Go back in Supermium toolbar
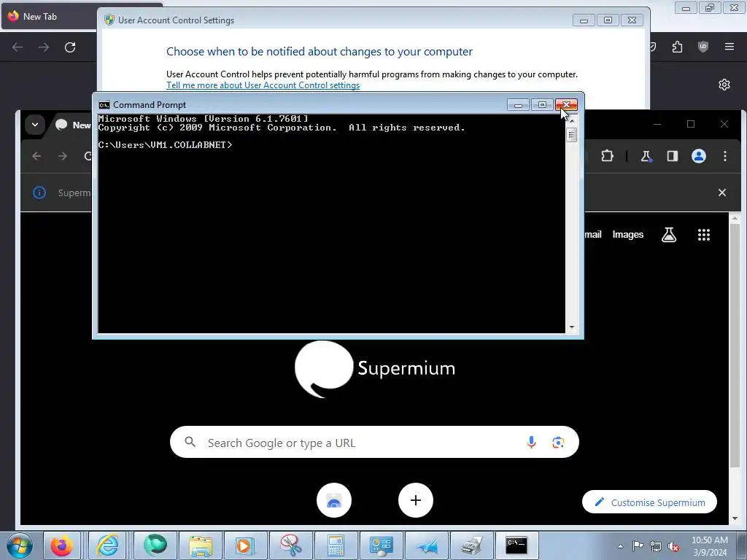The height and width of the screenshot is (560, 747). [x=36, y=156]
